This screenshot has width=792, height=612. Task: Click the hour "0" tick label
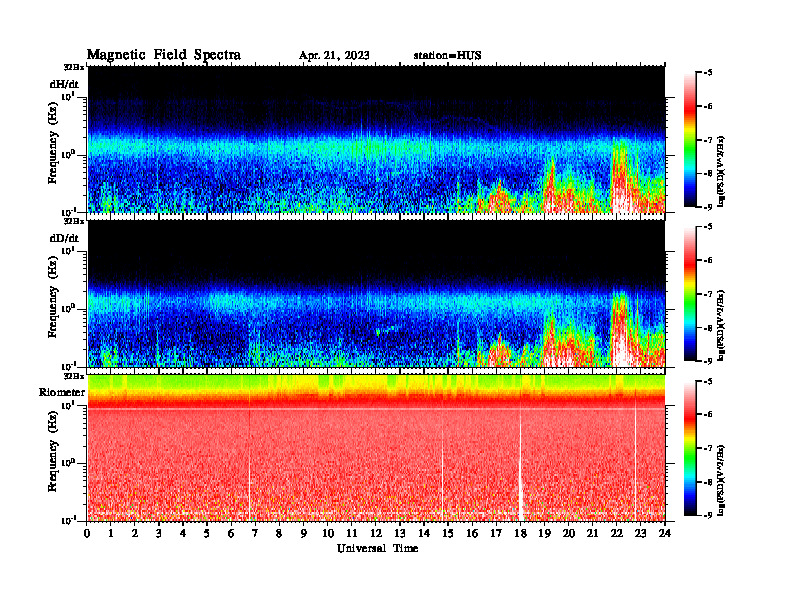[87, 533]
